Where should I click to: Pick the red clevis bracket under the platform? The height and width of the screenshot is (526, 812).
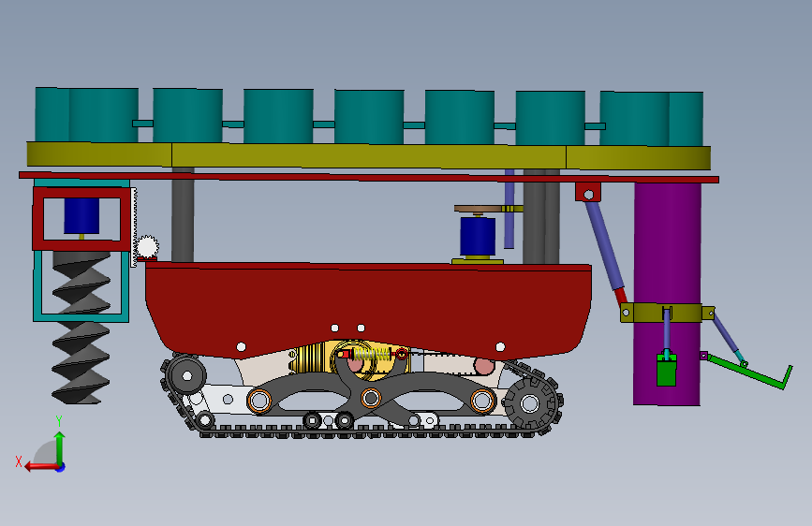click(x=588, y=192)
